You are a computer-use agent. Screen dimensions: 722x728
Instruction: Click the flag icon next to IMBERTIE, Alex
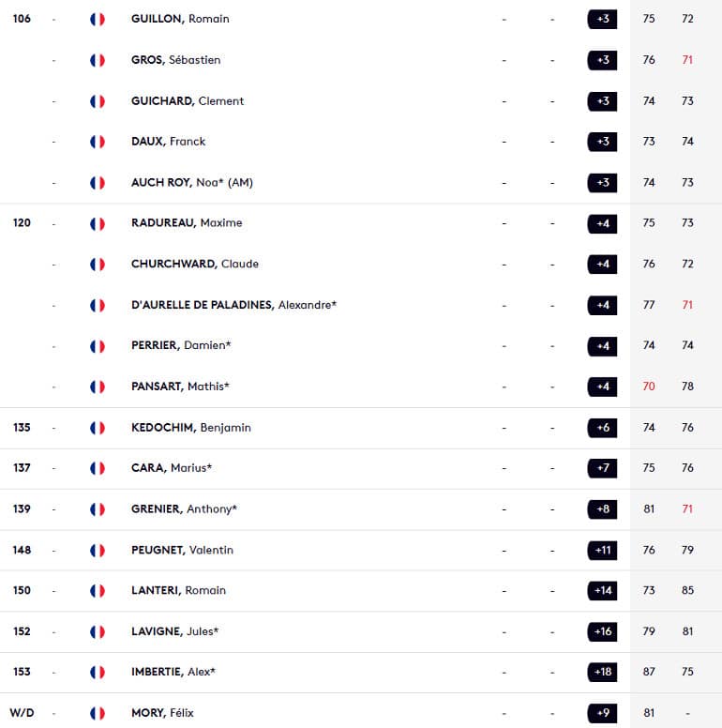[98, 673]
